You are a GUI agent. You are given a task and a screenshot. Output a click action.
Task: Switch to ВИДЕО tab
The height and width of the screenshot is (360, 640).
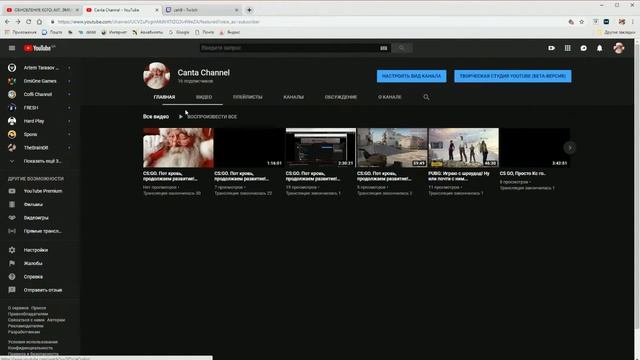pos(204,97)
